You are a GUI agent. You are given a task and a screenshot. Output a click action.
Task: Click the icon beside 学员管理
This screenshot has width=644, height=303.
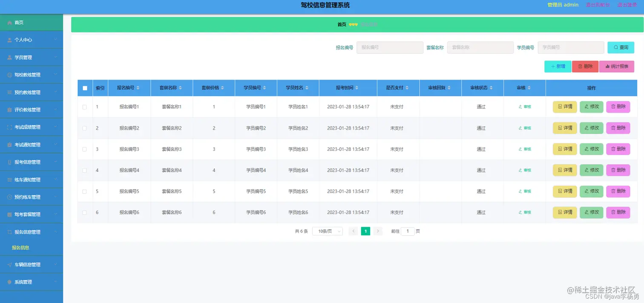(x=9, y=58)
